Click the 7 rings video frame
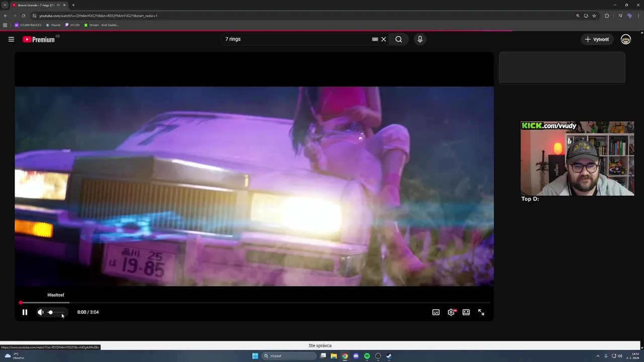The width and height of the screenshot is (644, 362). tap(254, 186)
